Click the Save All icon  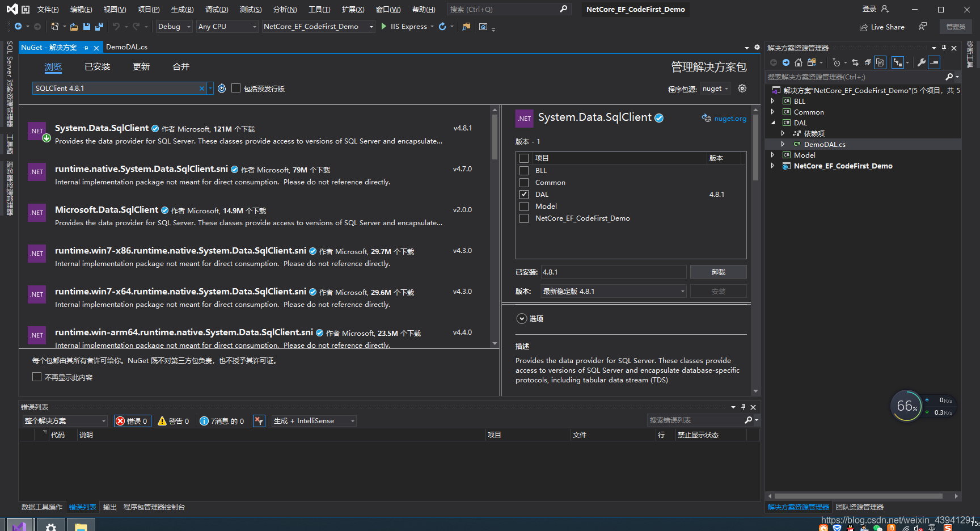tap(99, 27)
